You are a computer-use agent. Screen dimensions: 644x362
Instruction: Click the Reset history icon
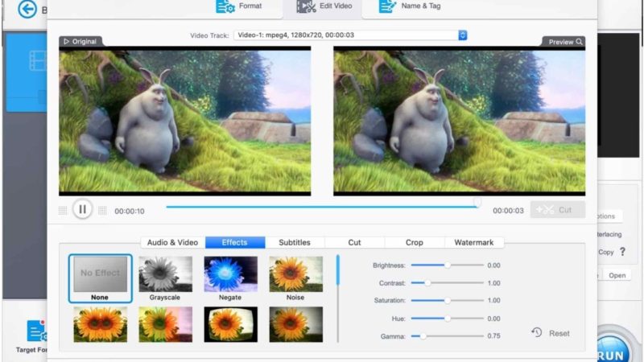point(536,332)
